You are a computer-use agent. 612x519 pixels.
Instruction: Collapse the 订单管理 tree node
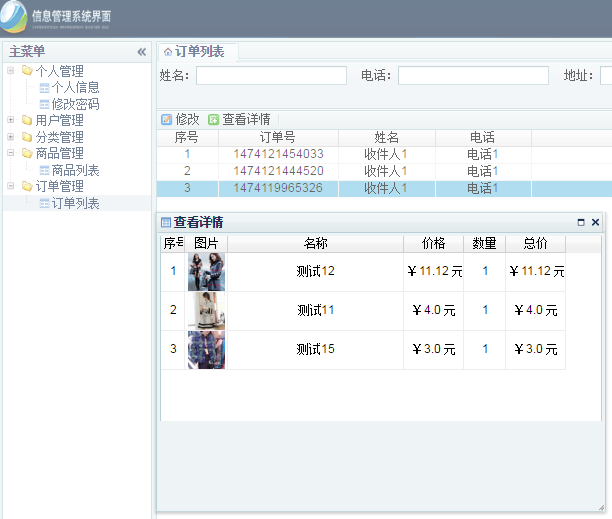coord(11,187)
